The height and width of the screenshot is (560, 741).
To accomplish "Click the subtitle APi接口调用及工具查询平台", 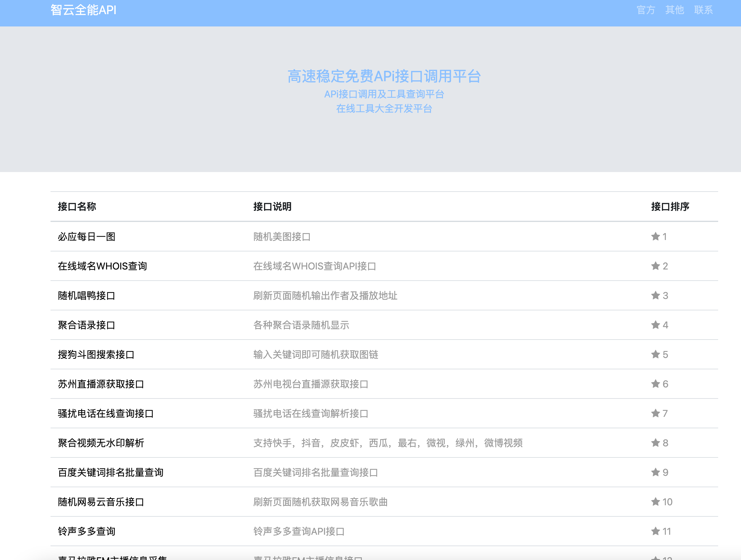I will click(x=384, y=94).
